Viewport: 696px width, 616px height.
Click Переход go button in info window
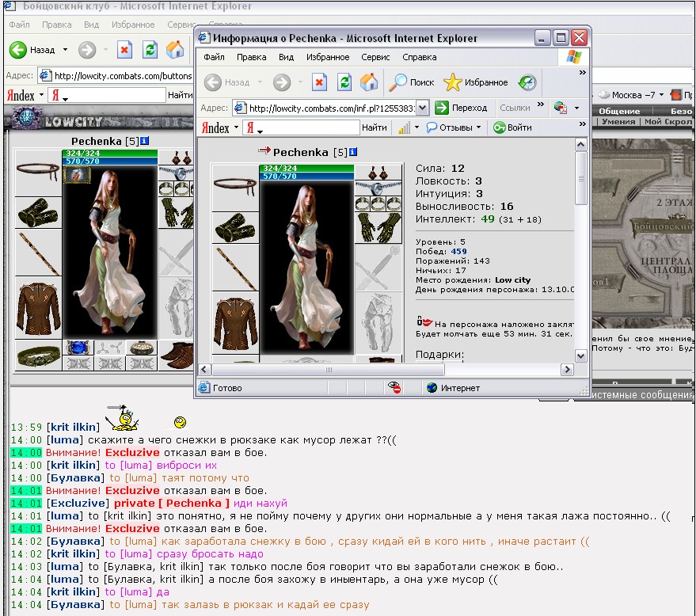point(461,108)
